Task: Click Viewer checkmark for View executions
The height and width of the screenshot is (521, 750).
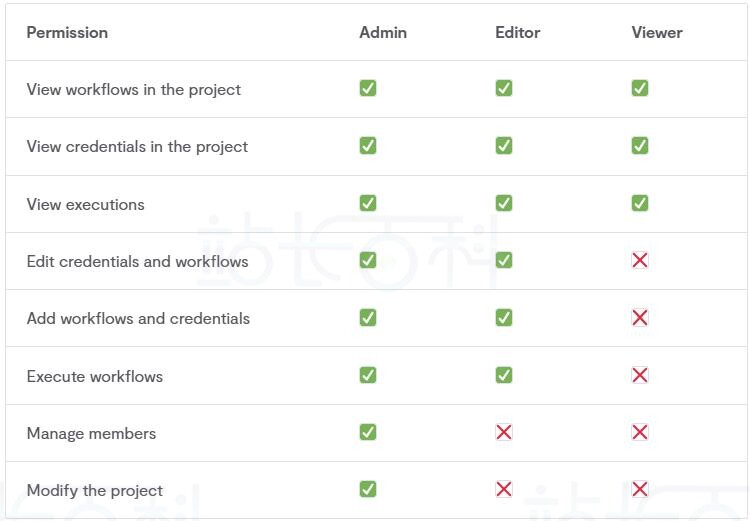Action: [640, 203]
